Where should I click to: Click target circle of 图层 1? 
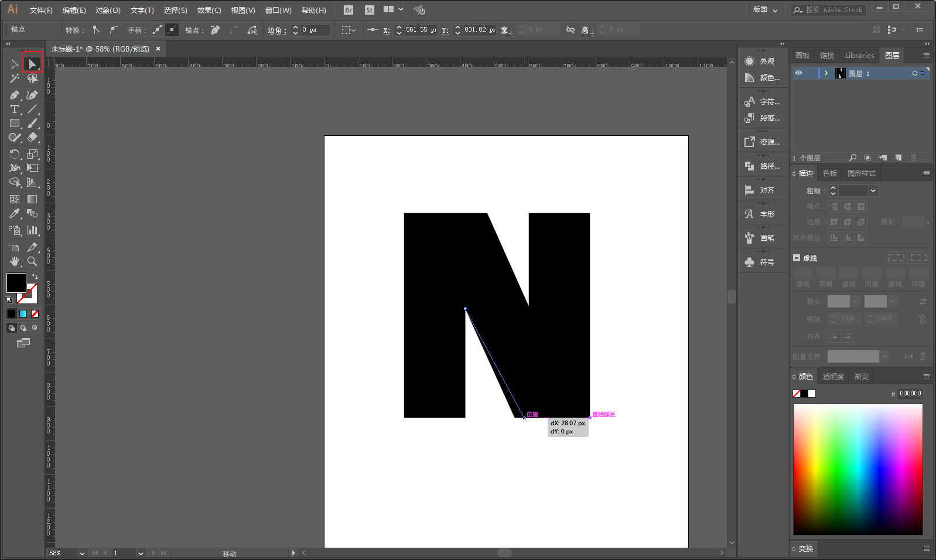tap(915, 73)
